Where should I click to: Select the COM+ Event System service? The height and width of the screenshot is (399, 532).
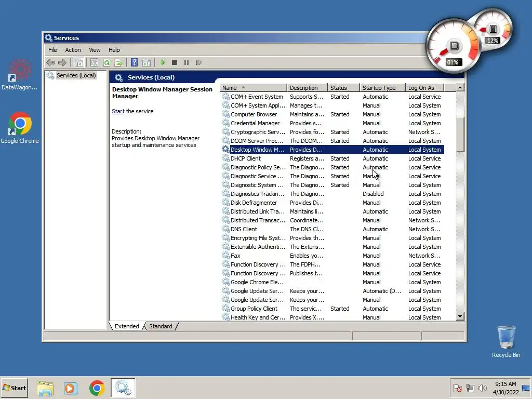(x=332, y=97)
